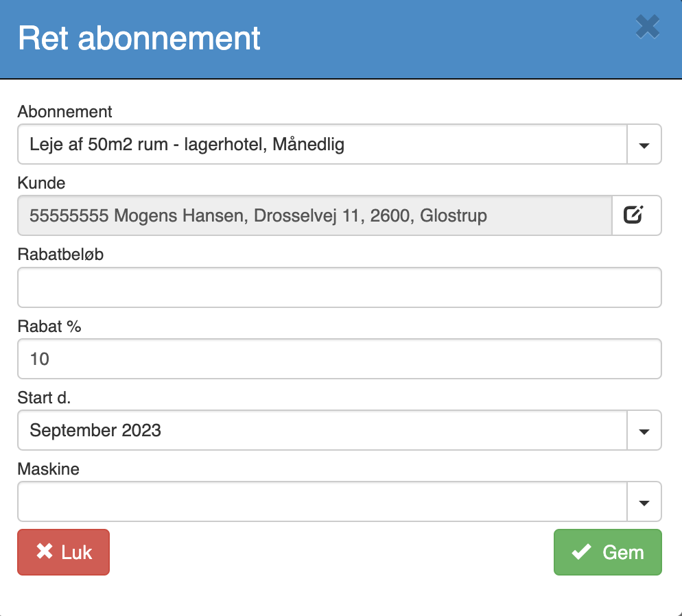Image resolution: width=682 pixels, height=616 pixels.
Task: Click the Kunde field label
Action: click(41, 183)
